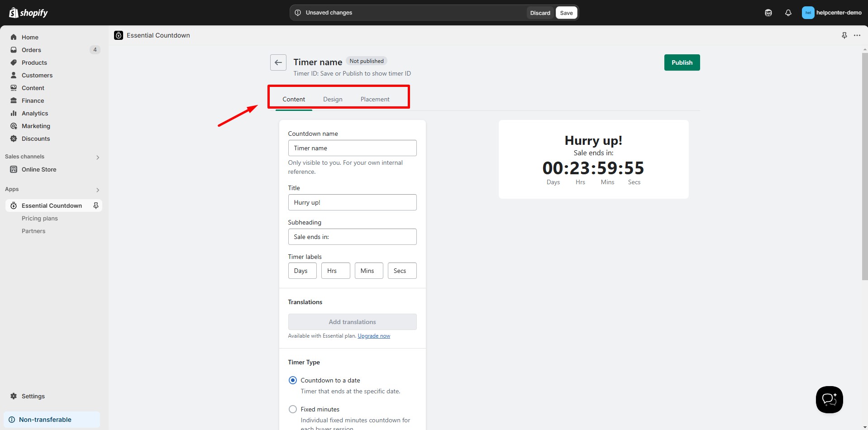This screenshot has height=430, width=868.
Task: Click the back arrow beside Timer name
Action: [x=278, y=62]
